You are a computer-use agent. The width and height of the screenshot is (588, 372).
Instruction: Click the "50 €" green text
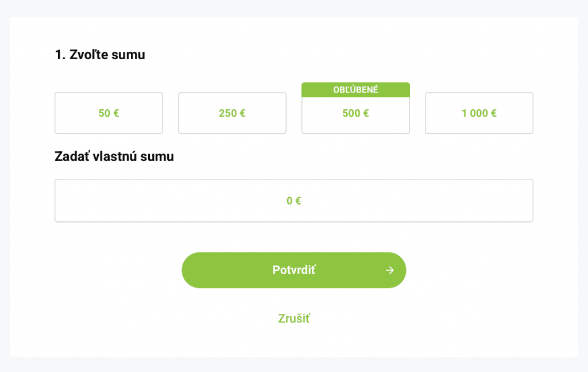click(109, 113)
